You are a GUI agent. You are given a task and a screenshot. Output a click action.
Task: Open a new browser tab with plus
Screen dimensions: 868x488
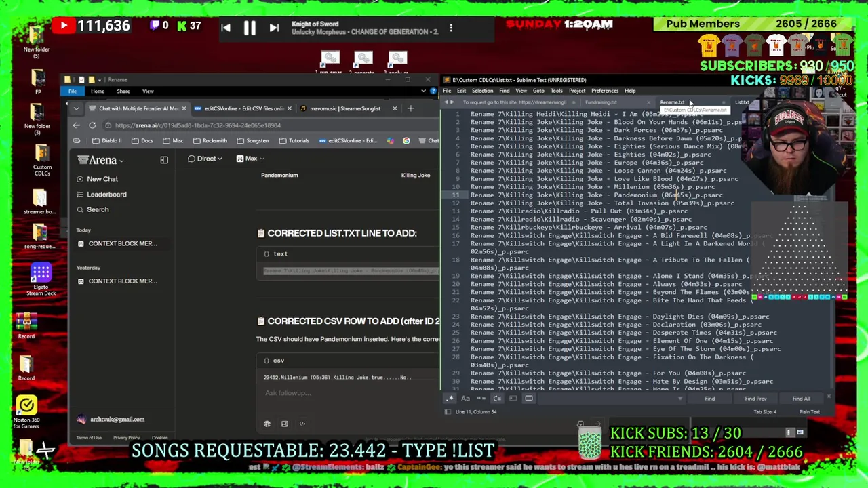pyautogui.click(x=410, y=108)
